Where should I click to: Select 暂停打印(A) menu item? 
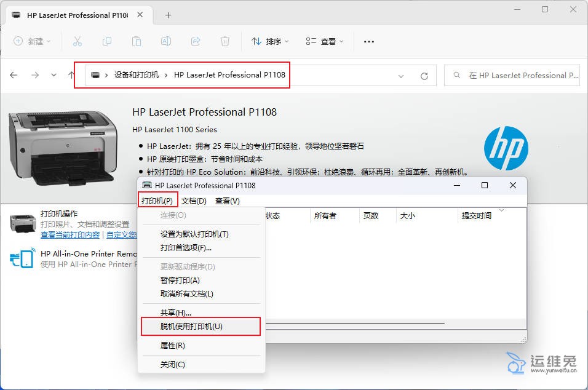tap(180, 281)
